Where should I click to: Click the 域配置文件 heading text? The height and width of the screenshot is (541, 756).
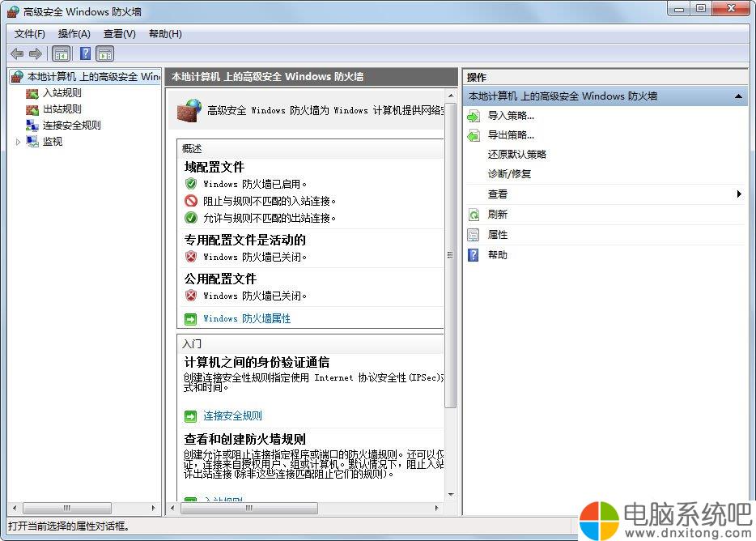214,168
